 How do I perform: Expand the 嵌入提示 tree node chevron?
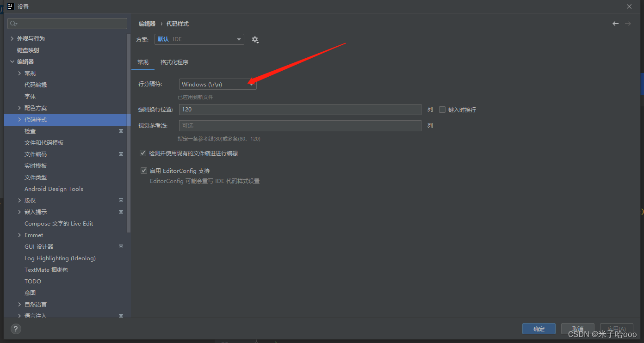click(x=19, y=212)
